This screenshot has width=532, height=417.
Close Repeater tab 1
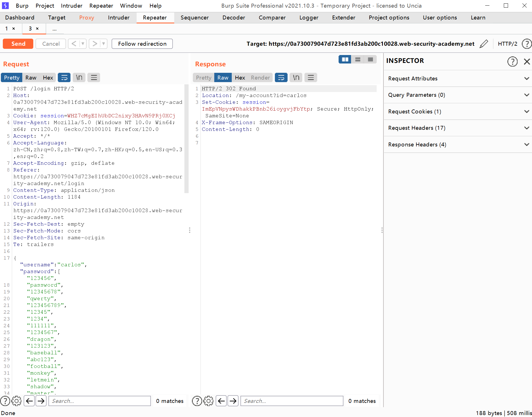(14, 28)
